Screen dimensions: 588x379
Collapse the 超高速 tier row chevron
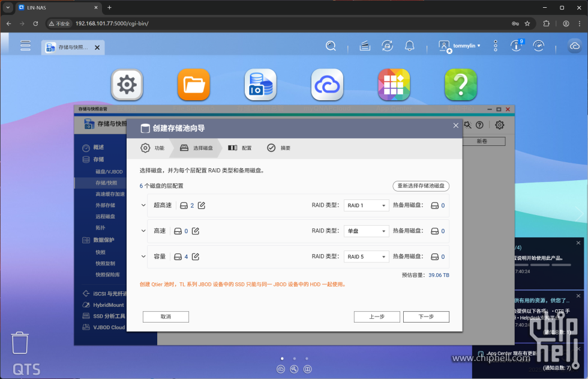pos(143,205)
